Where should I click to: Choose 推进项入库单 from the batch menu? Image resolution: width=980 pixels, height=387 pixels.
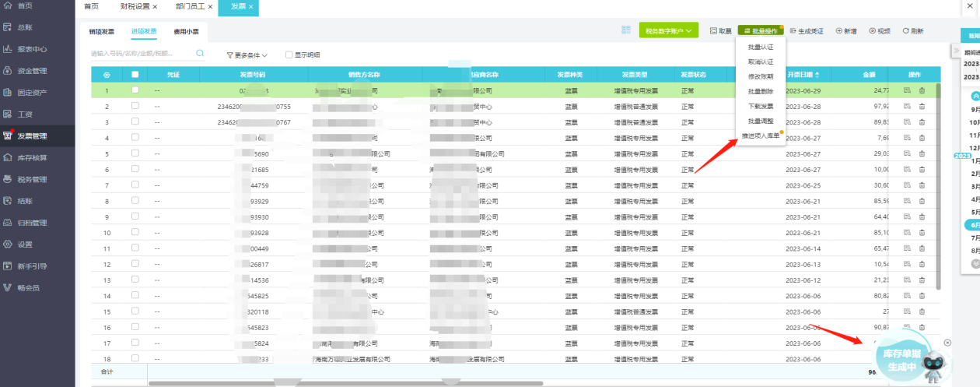(x=761, y=135)
